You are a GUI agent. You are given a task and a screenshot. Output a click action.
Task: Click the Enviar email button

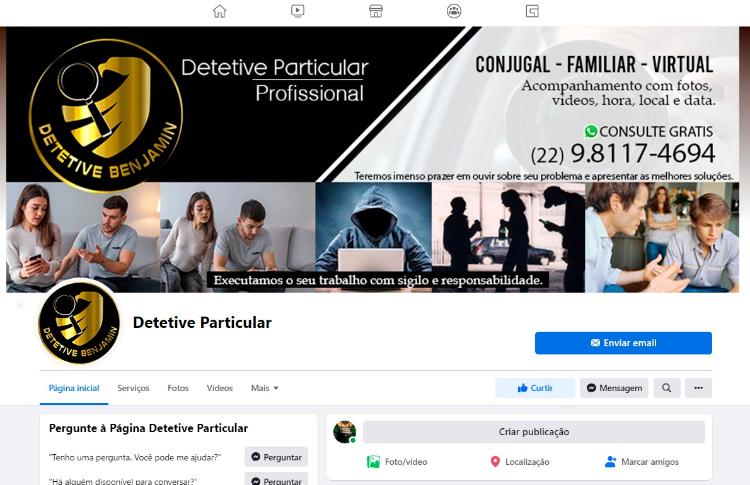point(623,343)
